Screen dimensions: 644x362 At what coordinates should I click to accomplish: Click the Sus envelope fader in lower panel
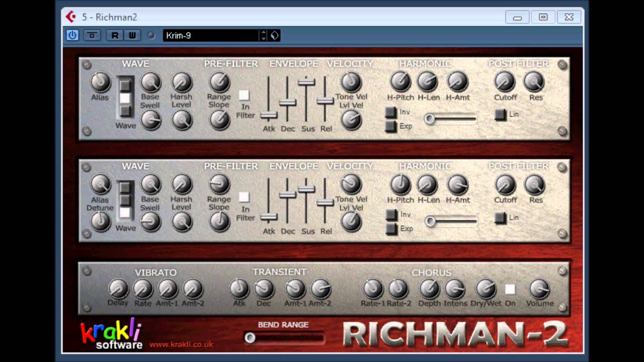[306, 189]
